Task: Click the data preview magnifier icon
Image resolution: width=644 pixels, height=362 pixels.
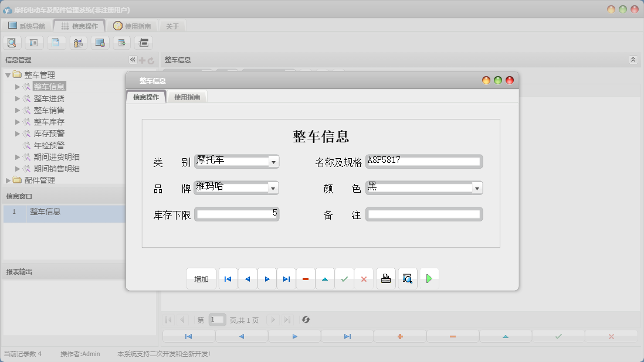Action: (408, 278)
